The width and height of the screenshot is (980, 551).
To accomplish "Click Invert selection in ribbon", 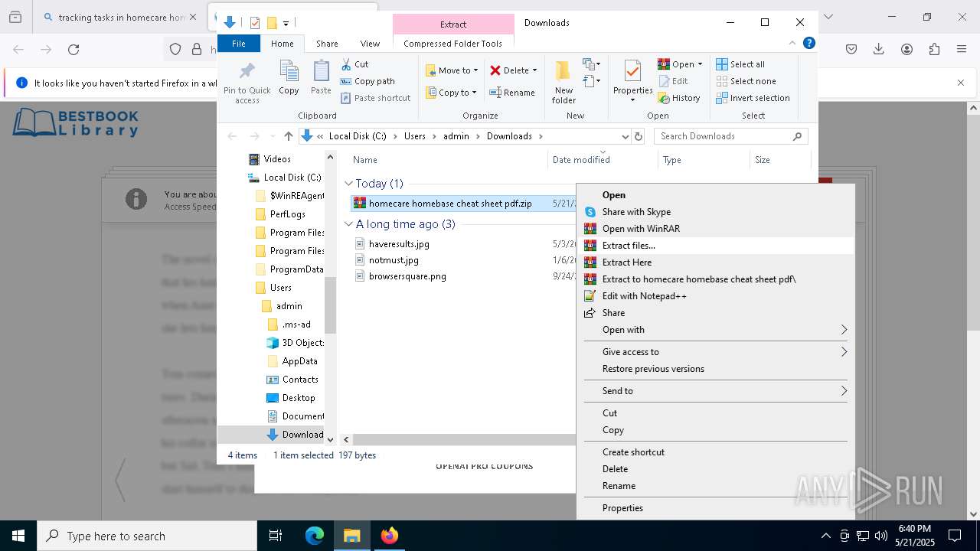I will (753, 98).
